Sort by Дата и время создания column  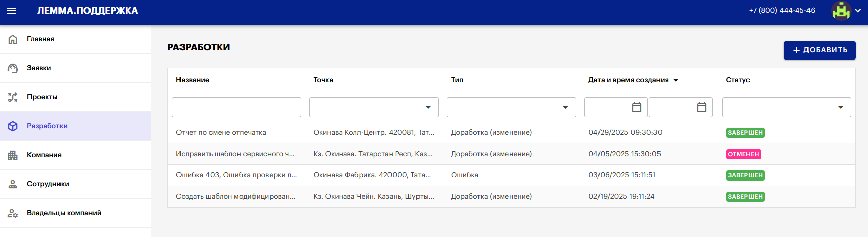pos(628,80)
